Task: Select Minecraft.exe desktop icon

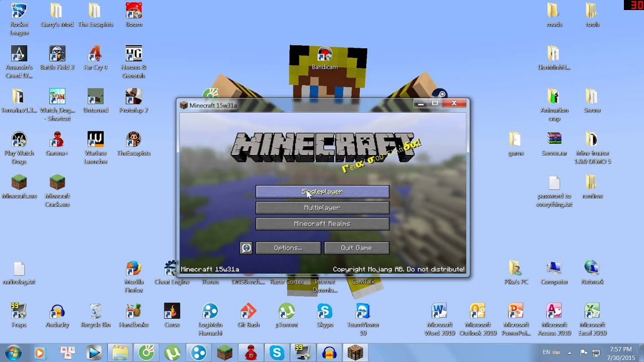Action: (x=19, y=187)
